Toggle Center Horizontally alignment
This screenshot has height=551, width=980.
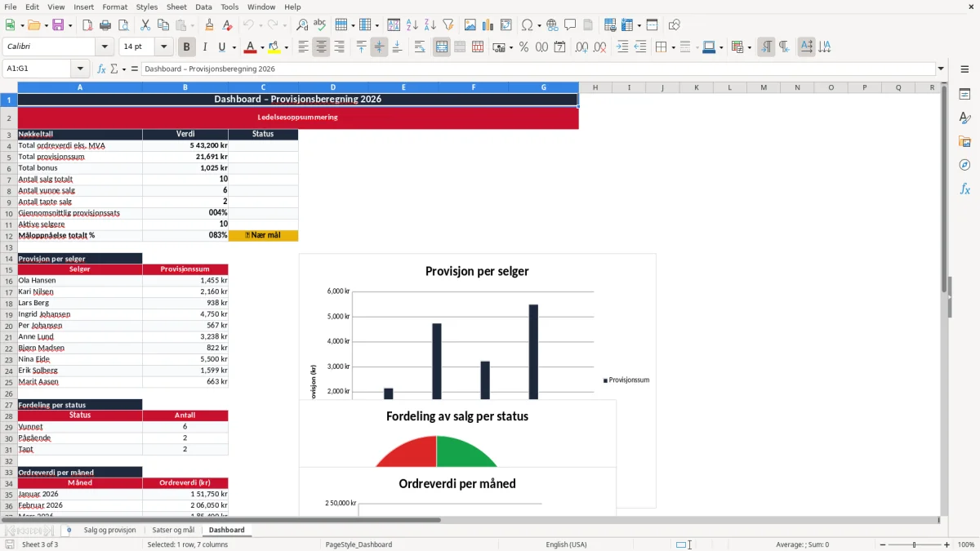tap(321, 47)
